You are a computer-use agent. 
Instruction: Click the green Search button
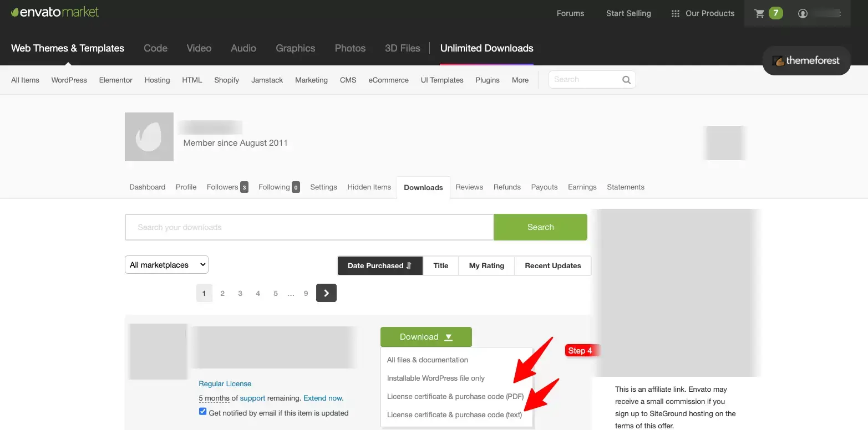pos(540,227)
